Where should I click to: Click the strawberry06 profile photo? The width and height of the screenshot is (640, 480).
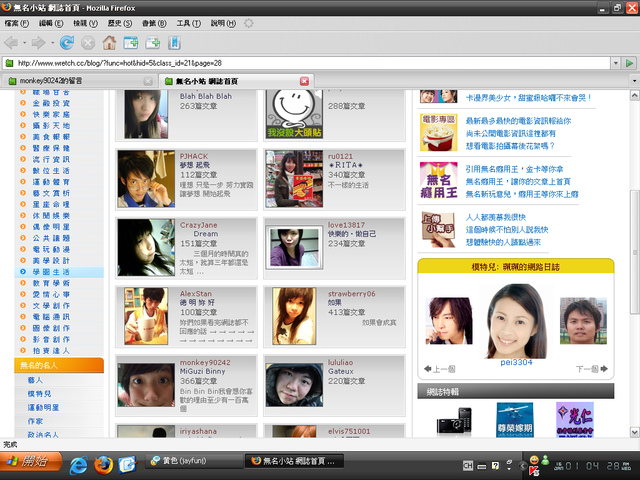click(x=294, y=316)
